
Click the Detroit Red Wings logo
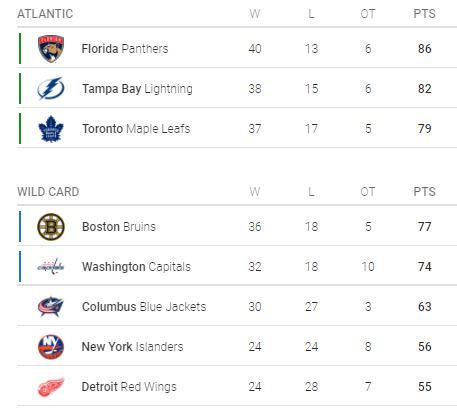click(51, 387)
